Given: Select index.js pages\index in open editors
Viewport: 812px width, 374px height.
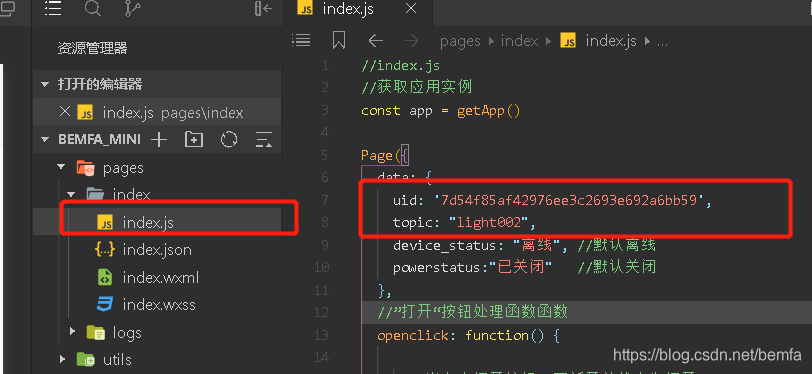Looking at the screenshot, I should pyautogui.click(x=157, y=112).
